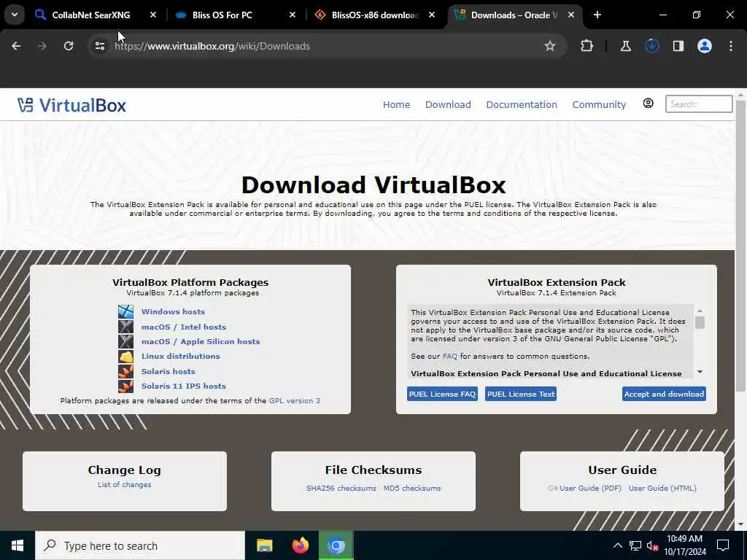Open Windows Start menu
The image size is (747, 560).
(18, 545)
